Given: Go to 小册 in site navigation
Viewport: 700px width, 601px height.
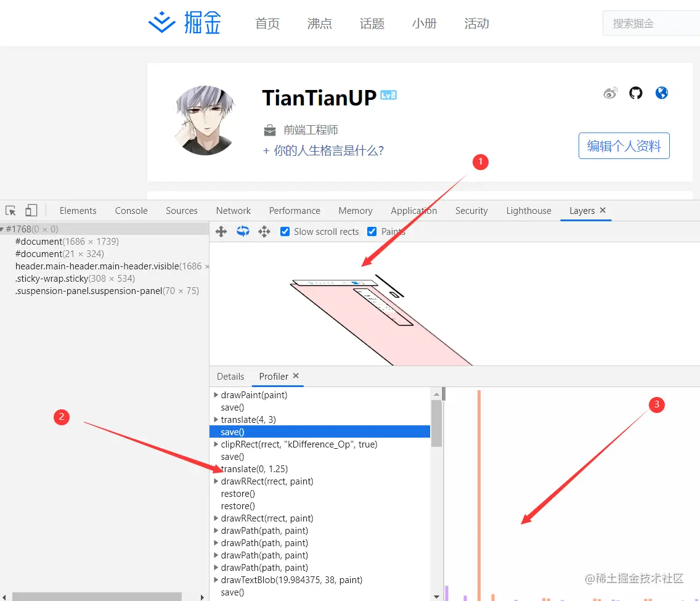Looking at the screenshot, I should click(424, 23).
